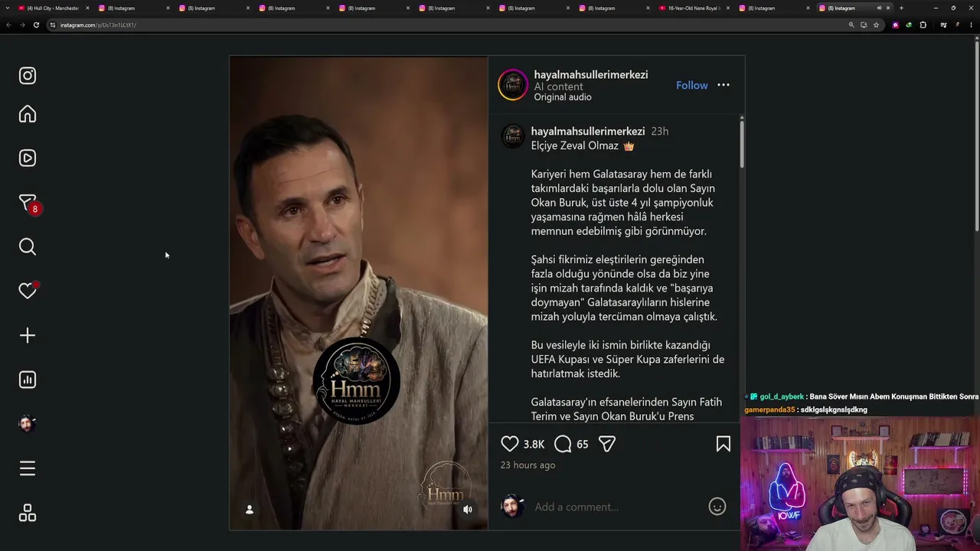Open the emoji picker for comments

click(717, 507)
